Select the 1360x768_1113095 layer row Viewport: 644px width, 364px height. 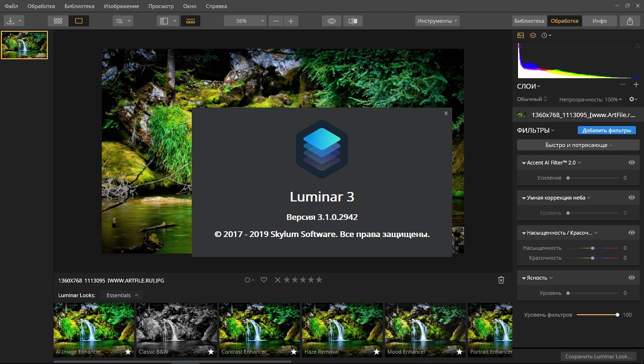click(578, 114)
